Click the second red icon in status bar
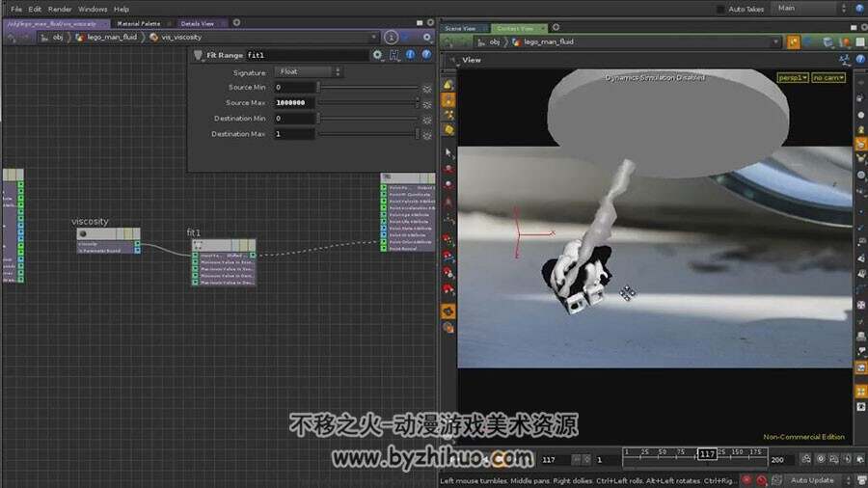 coord(762,480)
